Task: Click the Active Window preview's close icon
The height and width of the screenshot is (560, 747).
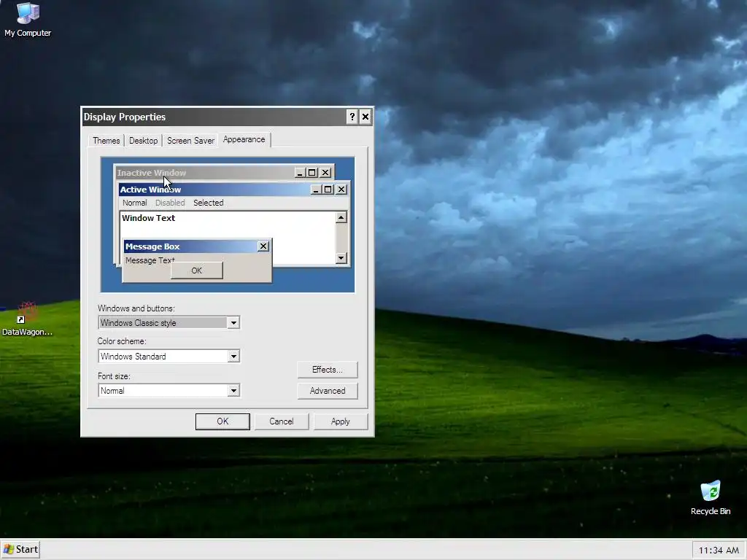Action: pyautogui.click(x=341, y=190)
